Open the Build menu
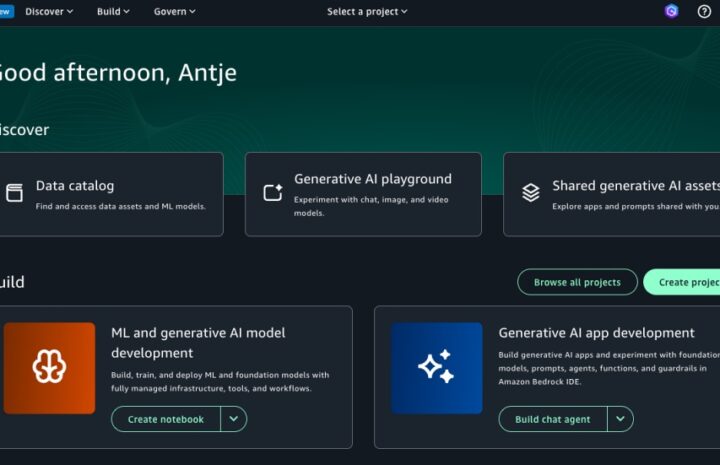Image resolution: width=720 pixels, height=465 pixels. 113,11
